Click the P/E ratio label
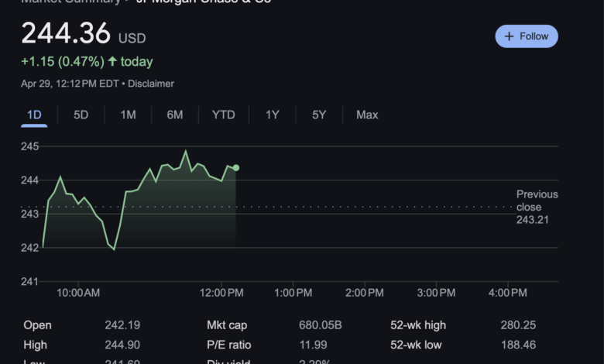This screenshot has width=604, height=364. [x=228, y=345]
